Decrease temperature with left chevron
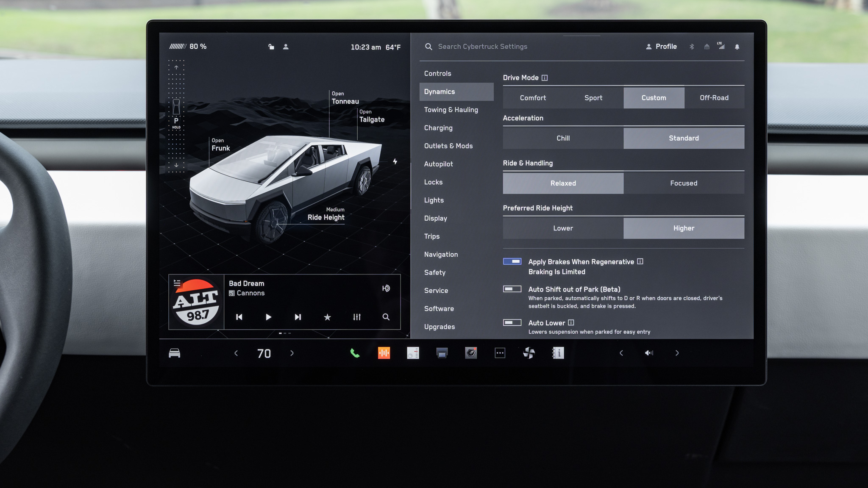The height and width of the screenshot is (488, 868). (236, 353)
